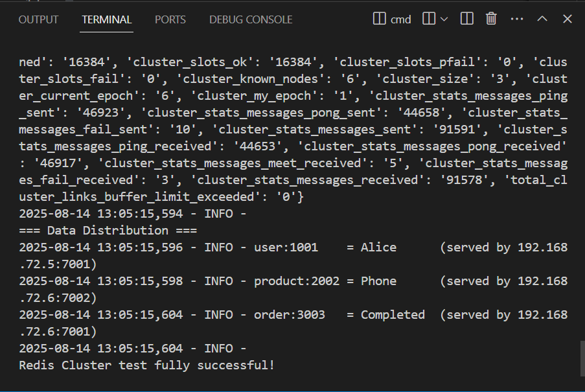Screen dimensions: 585x392
Task: Click the split icon attached to dropdown chevron
Action: 429,19
